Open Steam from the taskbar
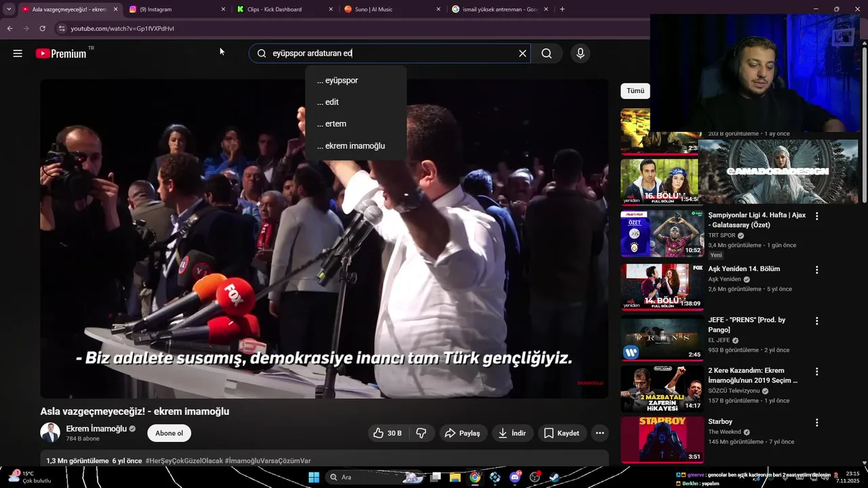This screenshot has height=488, width=868. pyautogui.click(x=554, y=477)
